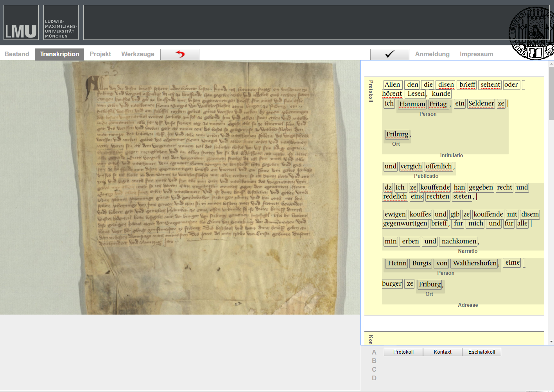Click the checkmark confirm button

point(389,54)
